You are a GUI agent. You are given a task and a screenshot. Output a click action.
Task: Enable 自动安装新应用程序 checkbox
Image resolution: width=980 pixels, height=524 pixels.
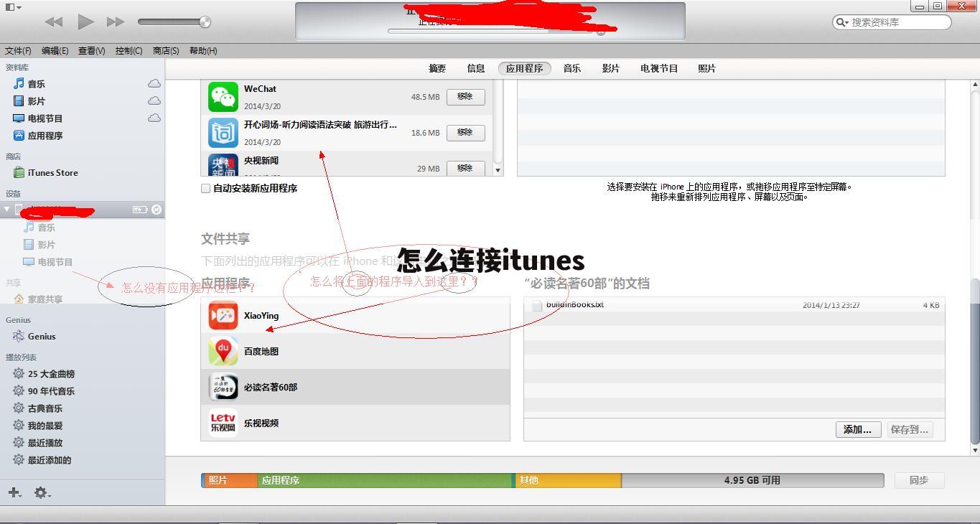(x=206, y=188)
